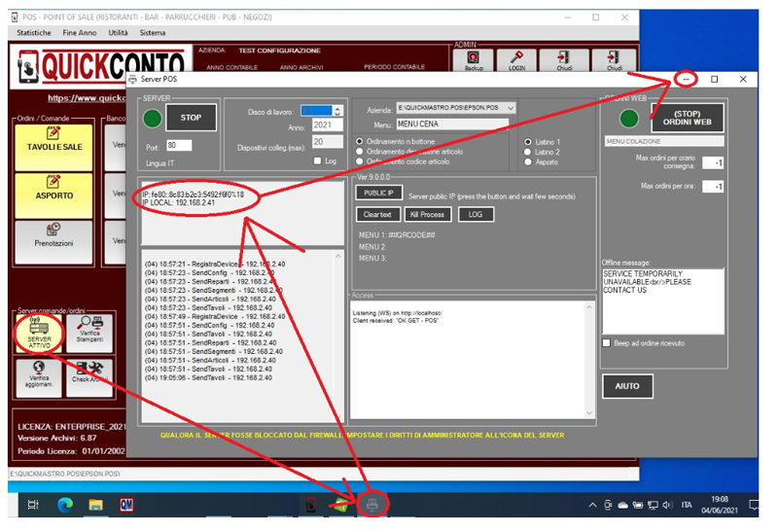Screen dimensions: 778x532
Task: Click the Dispositivi colleg. max field
Action: [x=327, y=142]
